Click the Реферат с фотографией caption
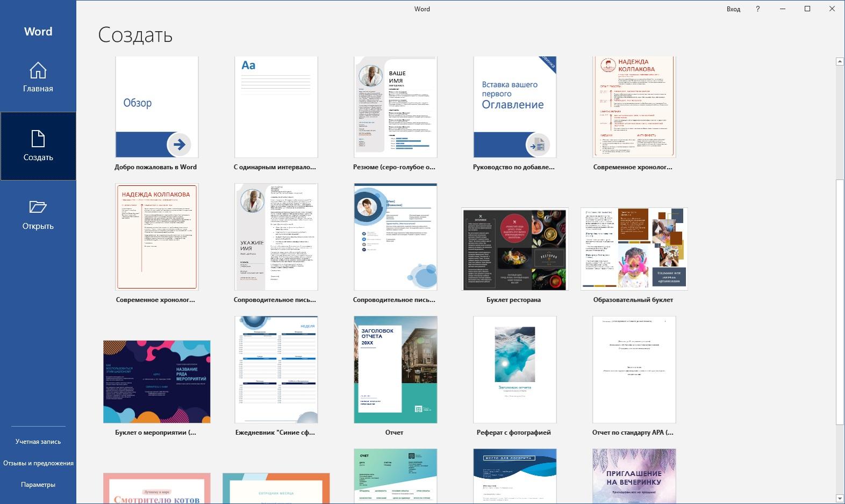The height and width of the screenshot is (504, 845). pos(514,433)
